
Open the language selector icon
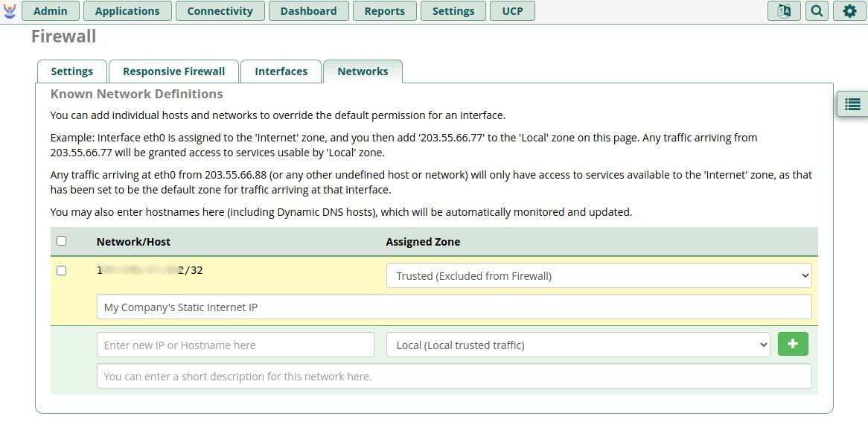tap(784, 11)
